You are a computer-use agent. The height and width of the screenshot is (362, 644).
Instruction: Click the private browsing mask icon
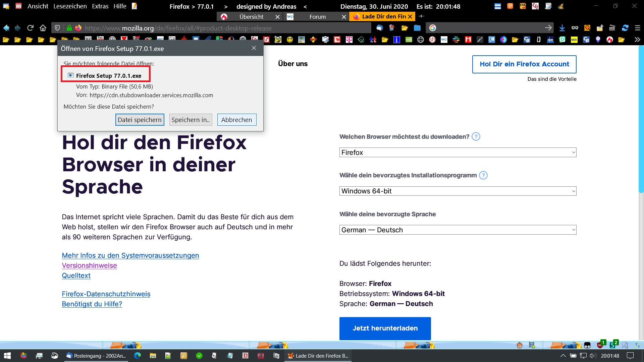(575, 28)
